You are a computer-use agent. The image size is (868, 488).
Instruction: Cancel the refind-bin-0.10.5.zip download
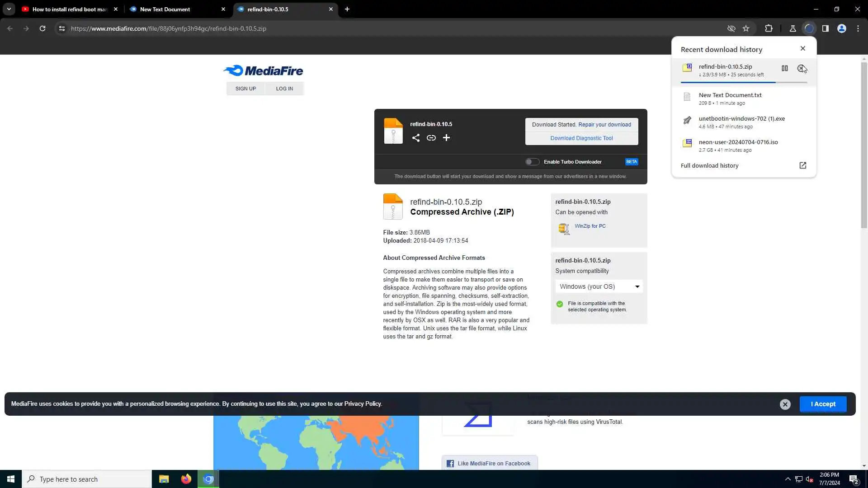pos(801,68)
